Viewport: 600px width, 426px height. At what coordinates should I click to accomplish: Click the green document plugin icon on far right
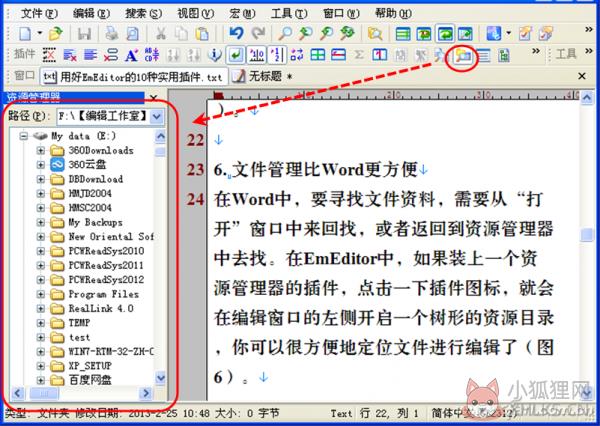[504, 55]
